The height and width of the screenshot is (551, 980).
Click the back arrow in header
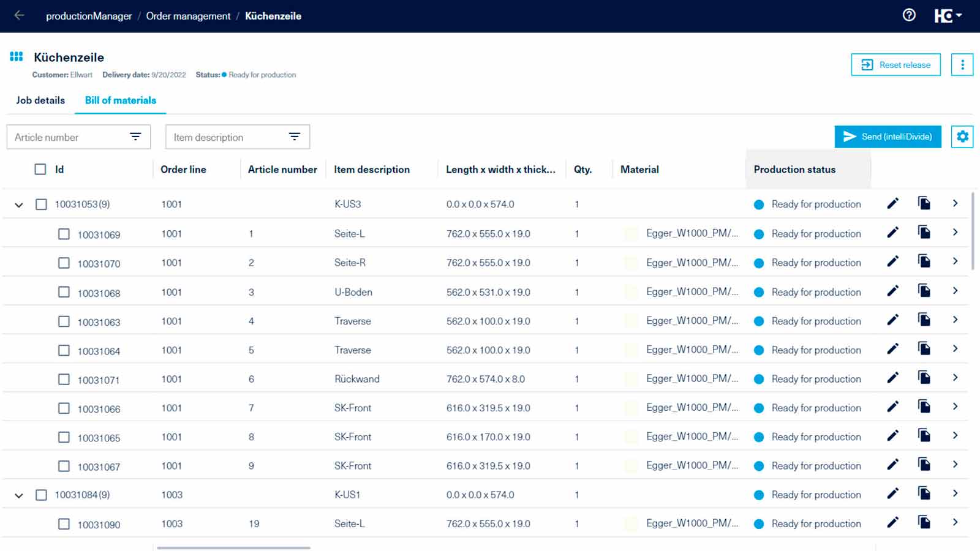point(19,15)
